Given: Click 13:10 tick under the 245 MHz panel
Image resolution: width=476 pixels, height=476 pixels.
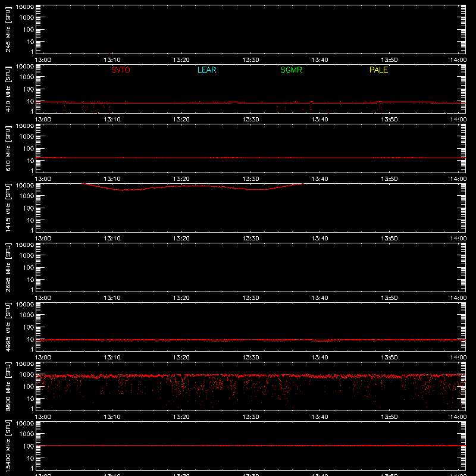Looking at the screenshot, I should pyautogui.click(x=112, y=60).
